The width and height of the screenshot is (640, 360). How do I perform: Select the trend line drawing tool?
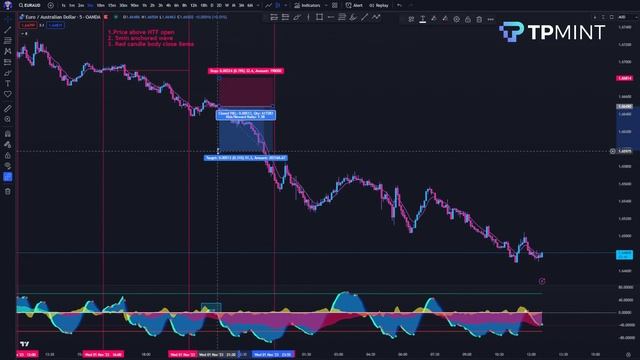pos(8,30)
